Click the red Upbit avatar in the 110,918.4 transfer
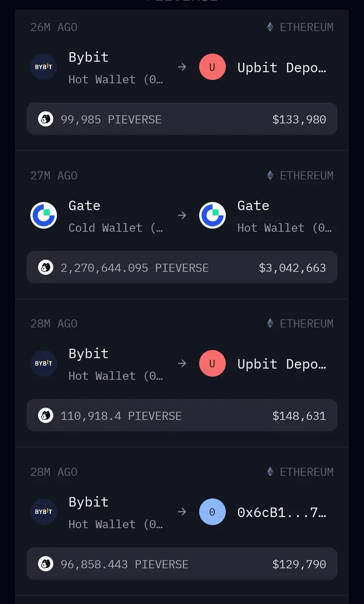The image size is (364, 604). 212,363
